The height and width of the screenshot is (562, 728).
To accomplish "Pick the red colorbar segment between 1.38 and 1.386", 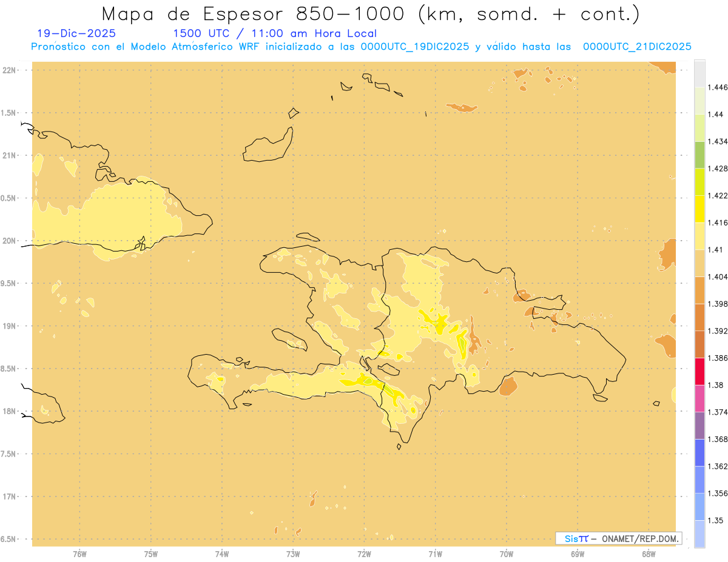I will pyautogui.click(x=699, y=371).
